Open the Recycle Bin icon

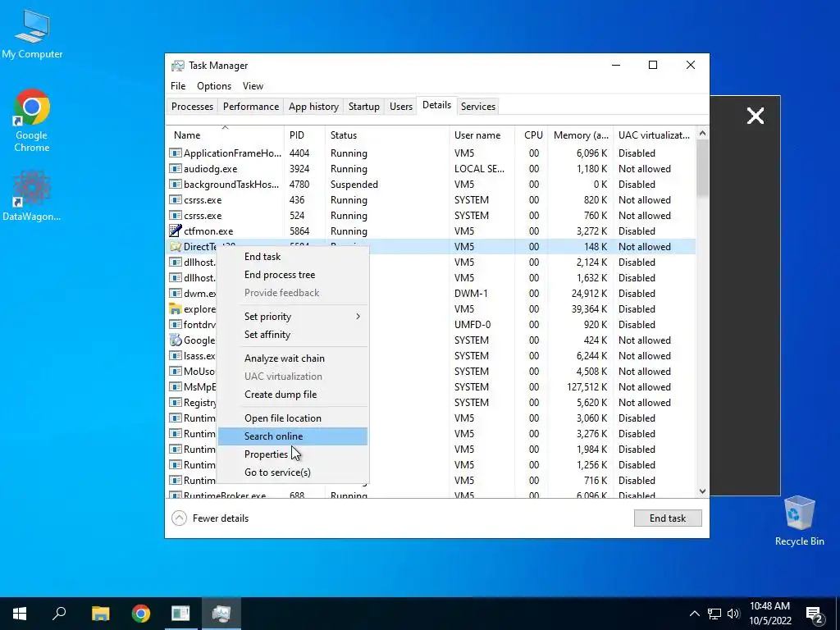click(799, 521)
